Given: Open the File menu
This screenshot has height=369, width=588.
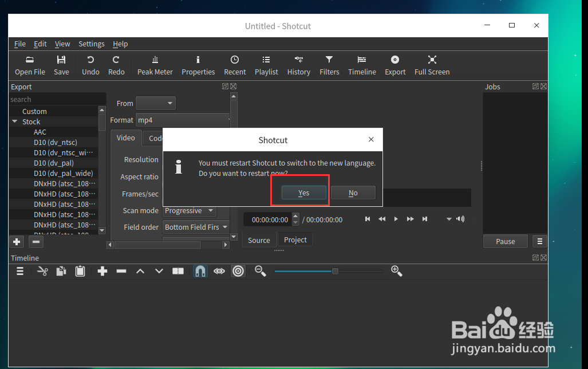Looking at the screenshot, I should tap(20, 44).
